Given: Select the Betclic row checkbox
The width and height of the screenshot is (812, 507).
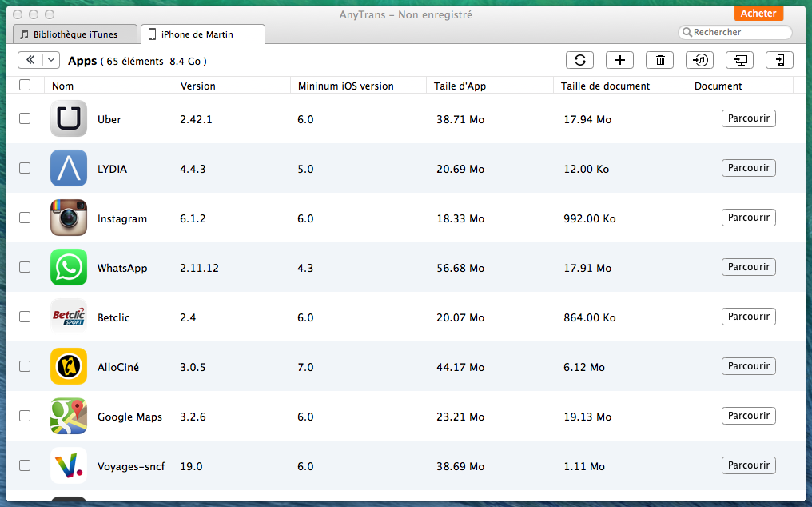Looking at the screenshot, I should coord(25,317).
